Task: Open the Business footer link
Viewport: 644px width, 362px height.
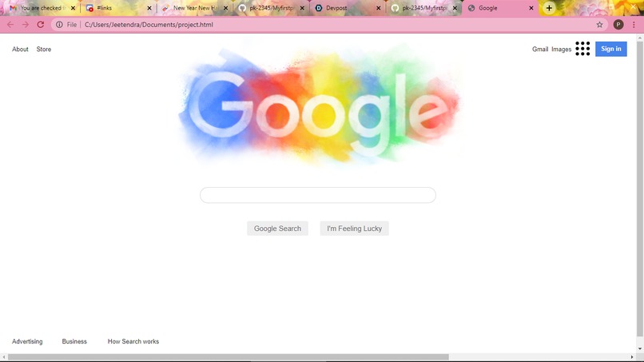Action: coord(74,341)
